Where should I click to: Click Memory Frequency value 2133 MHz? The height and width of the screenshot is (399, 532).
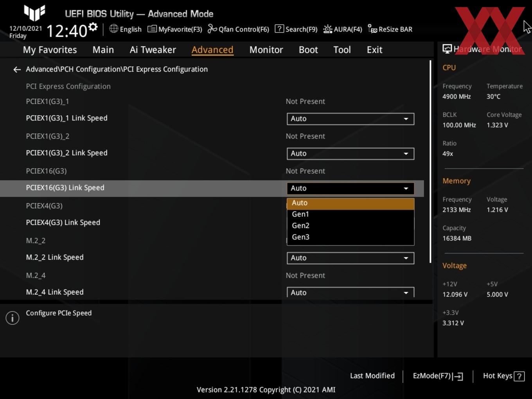coord(457,210)
